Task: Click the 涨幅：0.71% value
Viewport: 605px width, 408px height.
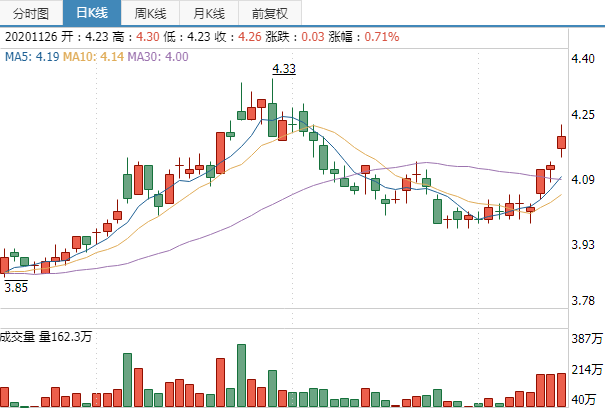Action: (364, 37)
